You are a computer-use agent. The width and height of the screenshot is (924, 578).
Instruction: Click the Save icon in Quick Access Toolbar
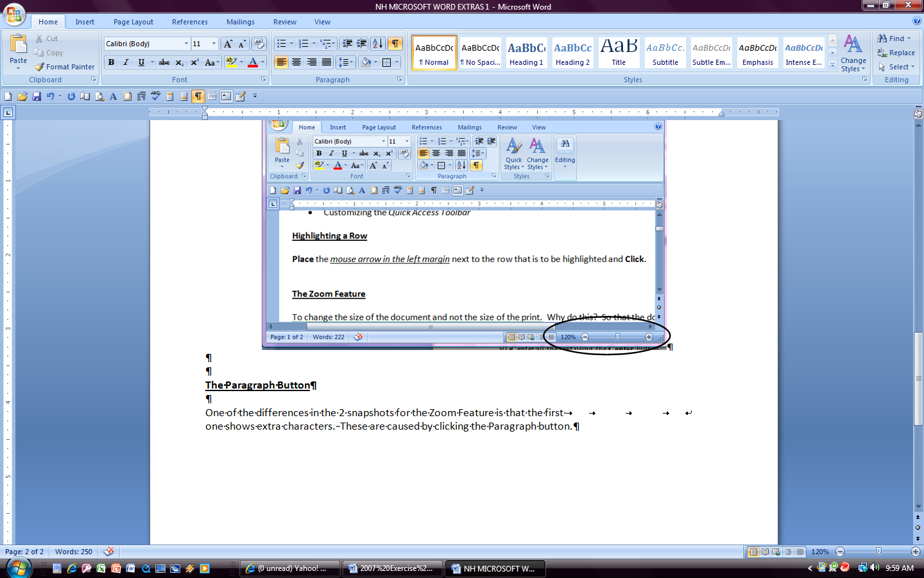coord(37,96)
